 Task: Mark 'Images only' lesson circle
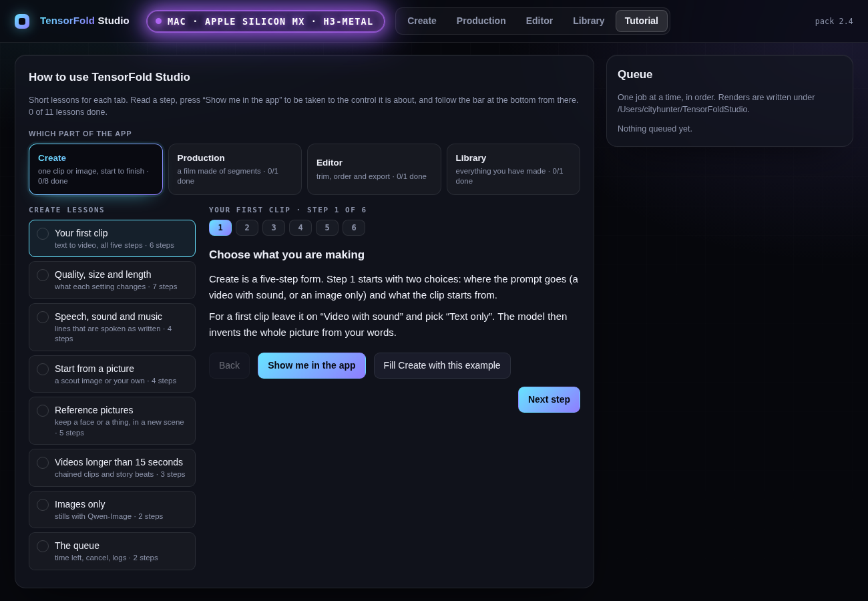[43, 505]
